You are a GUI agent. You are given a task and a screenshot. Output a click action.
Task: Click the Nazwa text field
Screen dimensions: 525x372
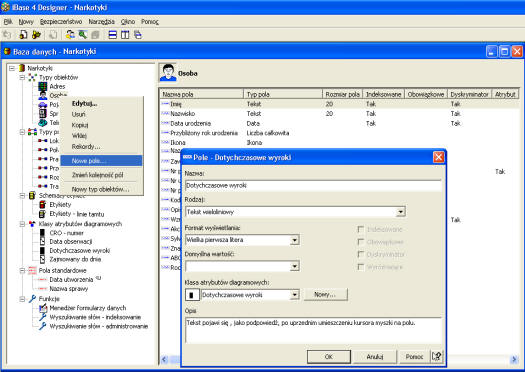click(313, 185)
